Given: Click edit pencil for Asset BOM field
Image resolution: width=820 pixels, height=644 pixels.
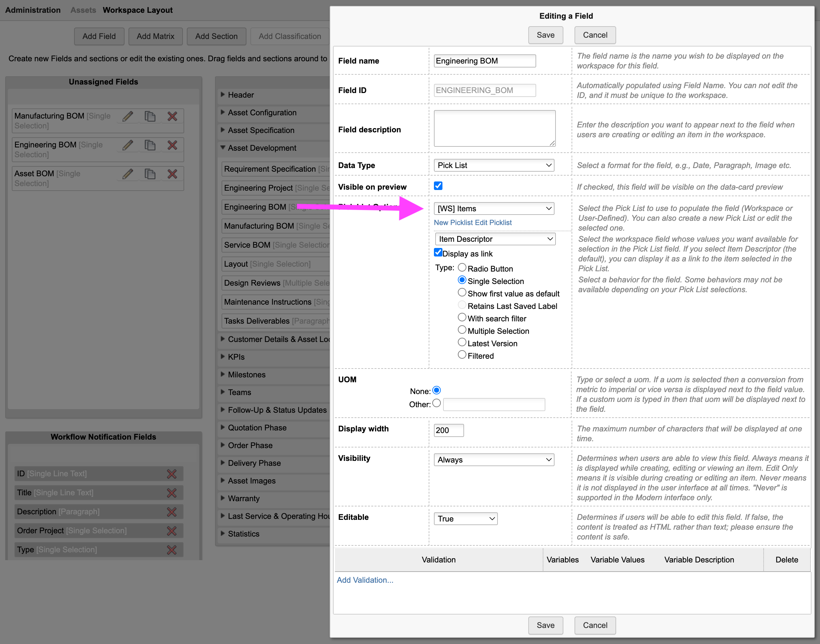Looking at the screenshot, I should [128, 174].
